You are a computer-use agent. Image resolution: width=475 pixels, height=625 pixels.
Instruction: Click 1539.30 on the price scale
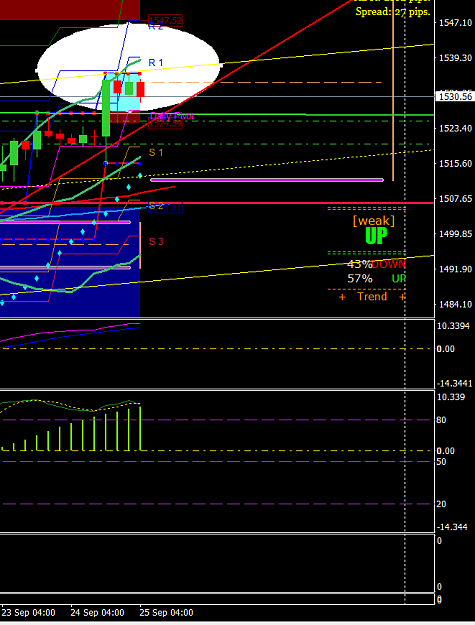pyautogui.click(x=455, y=58)
